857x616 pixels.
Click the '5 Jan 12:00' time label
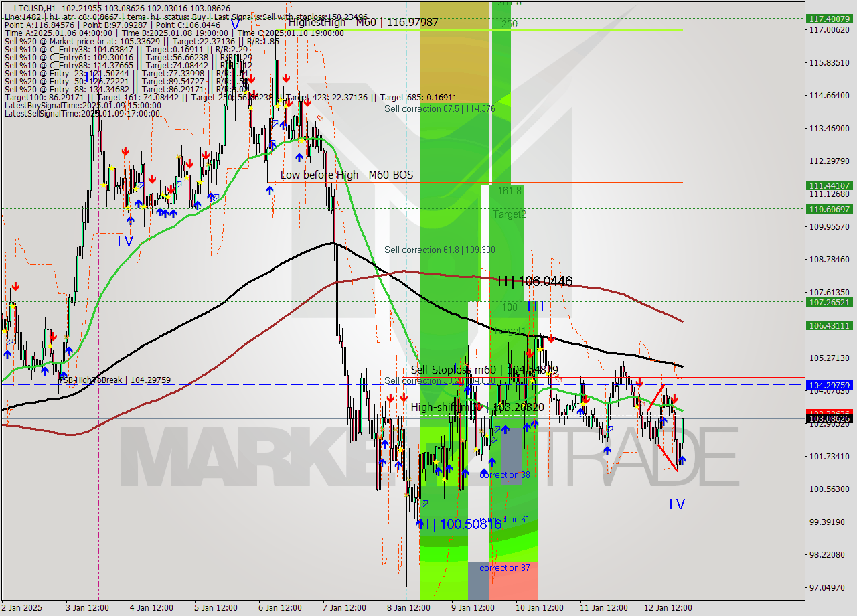216,607
